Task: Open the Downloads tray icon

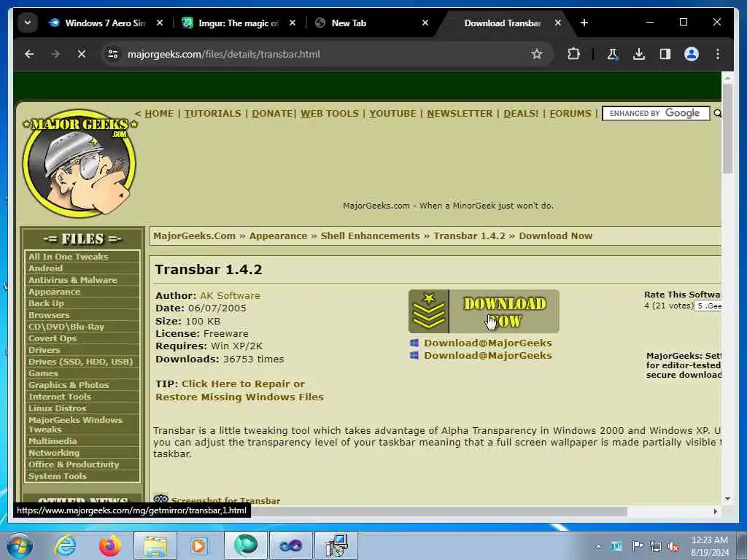Action: [639, 54]
